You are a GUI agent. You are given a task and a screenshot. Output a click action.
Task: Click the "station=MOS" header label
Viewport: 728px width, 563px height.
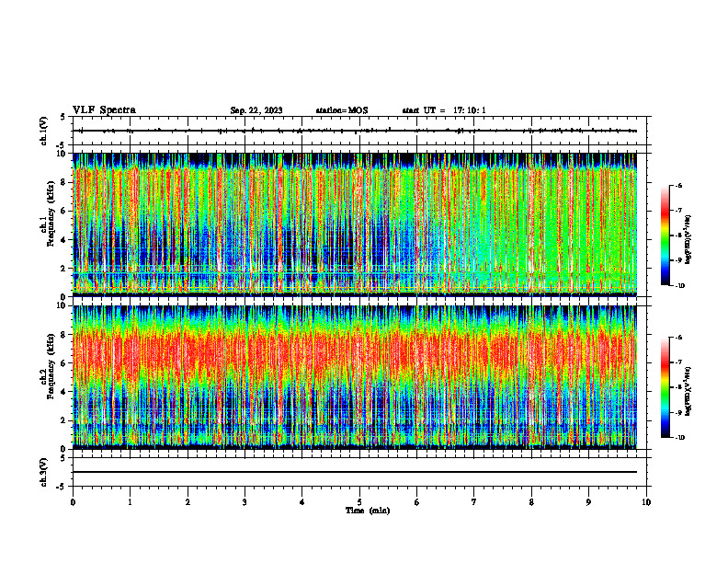pos(342,110)
